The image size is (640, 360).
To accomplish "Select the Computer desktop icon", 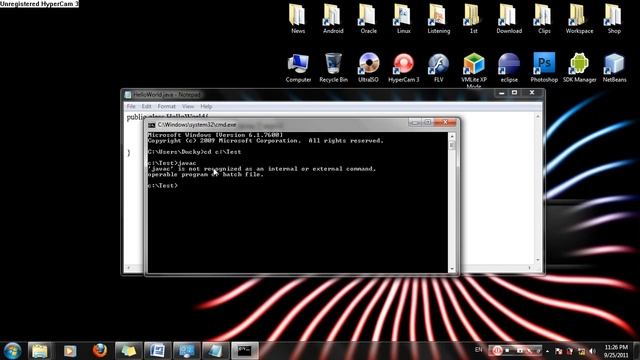I will coord(298,68).
